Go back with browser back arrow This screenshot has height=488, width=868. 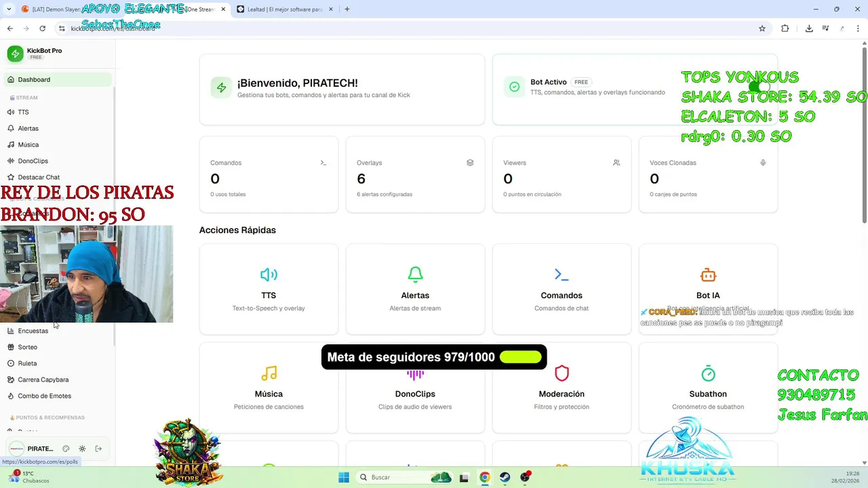(9, 28)
